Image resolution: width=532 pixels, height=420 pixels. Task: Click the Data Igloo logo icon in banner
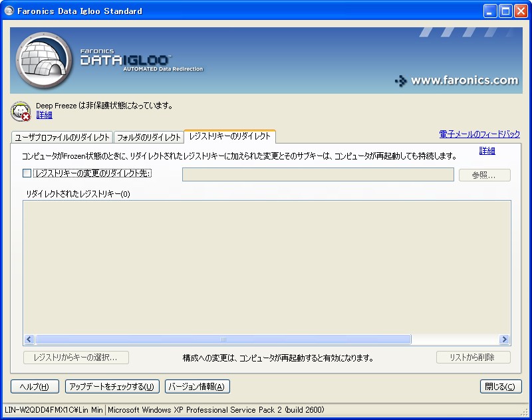click(x=44, y=60)
